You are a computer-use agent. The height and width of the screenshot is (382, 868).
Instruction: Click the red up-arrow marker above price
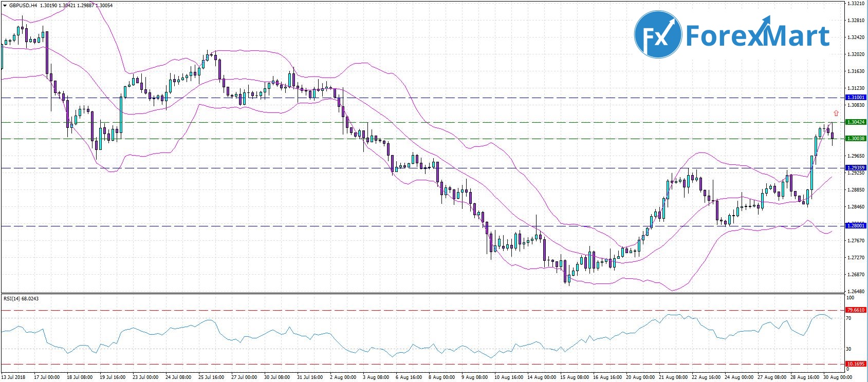836,113
